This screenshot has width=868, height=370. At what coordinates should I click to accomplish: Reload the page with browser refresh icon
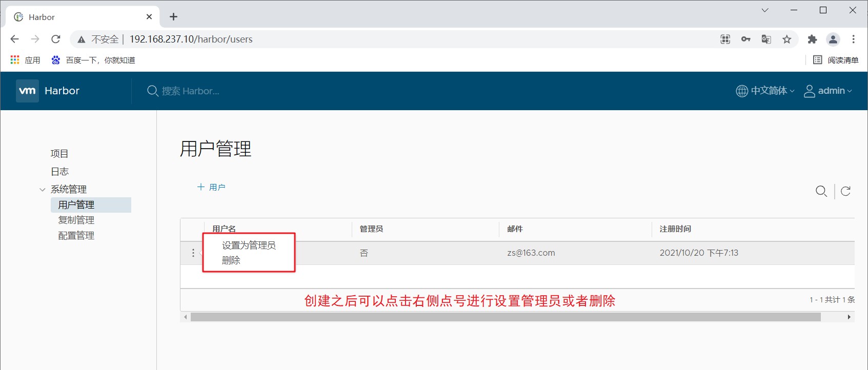[x=56, y=39]
